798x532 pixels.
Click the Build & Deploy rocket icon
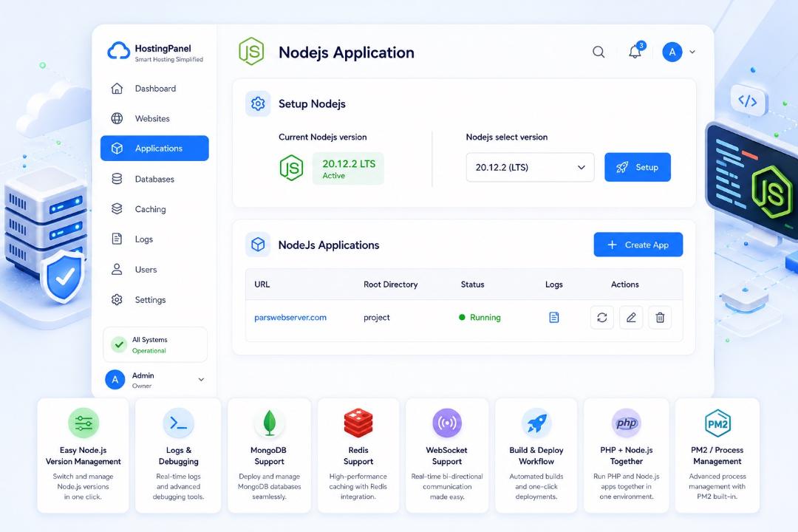click(536, 423)
